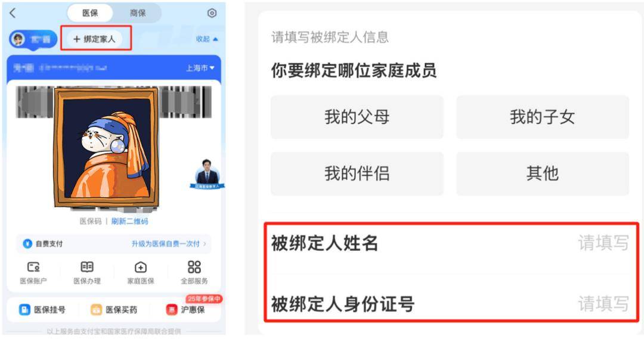Screen dimensions: 644x339
Task: Open 医保挂号 service
Action: [42, 309]
